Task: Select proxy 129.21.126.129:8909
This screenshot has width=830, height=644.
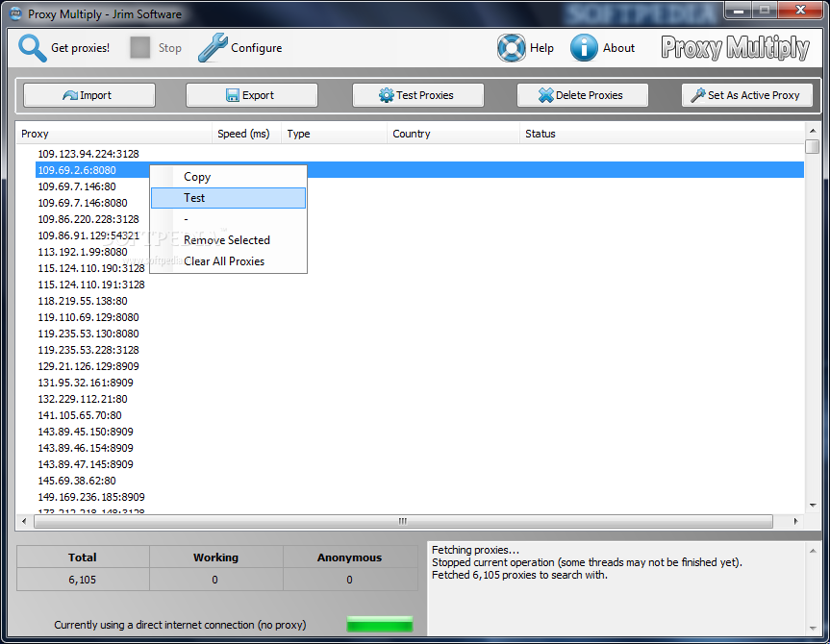Action: coord(88,367)
